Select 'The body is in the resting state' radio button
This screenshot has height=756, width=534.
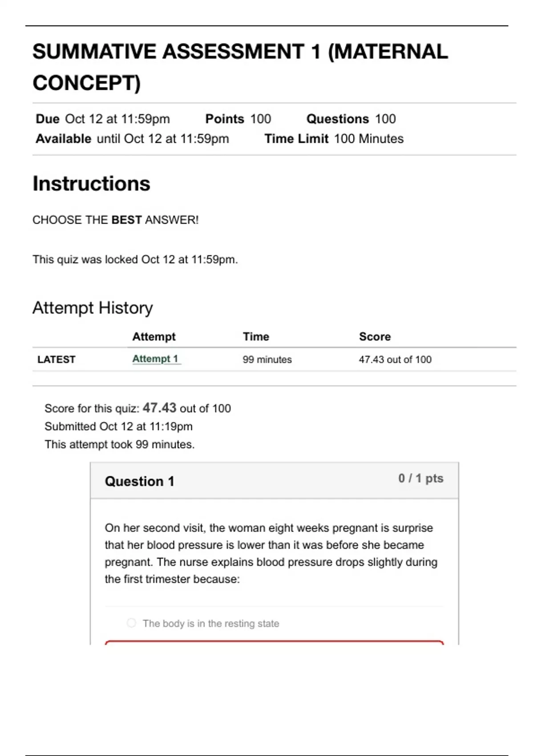(x=131, y=623)
